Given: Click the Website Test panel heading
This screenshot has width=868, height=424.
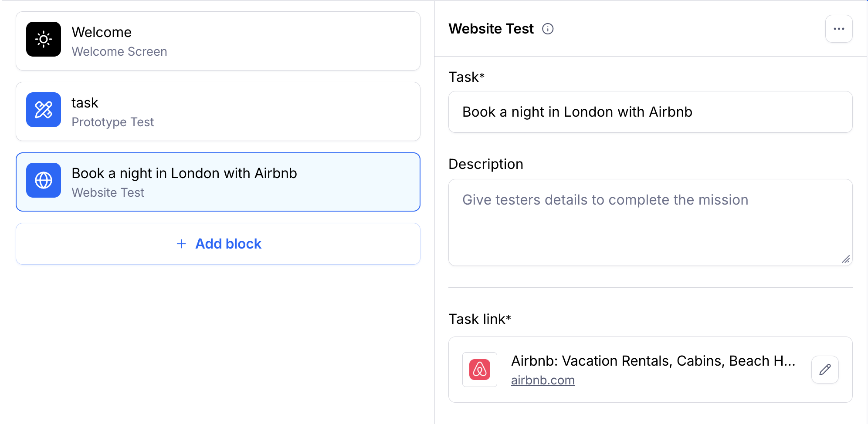Looking at the screenshot, I should click(x=491, y=29).
